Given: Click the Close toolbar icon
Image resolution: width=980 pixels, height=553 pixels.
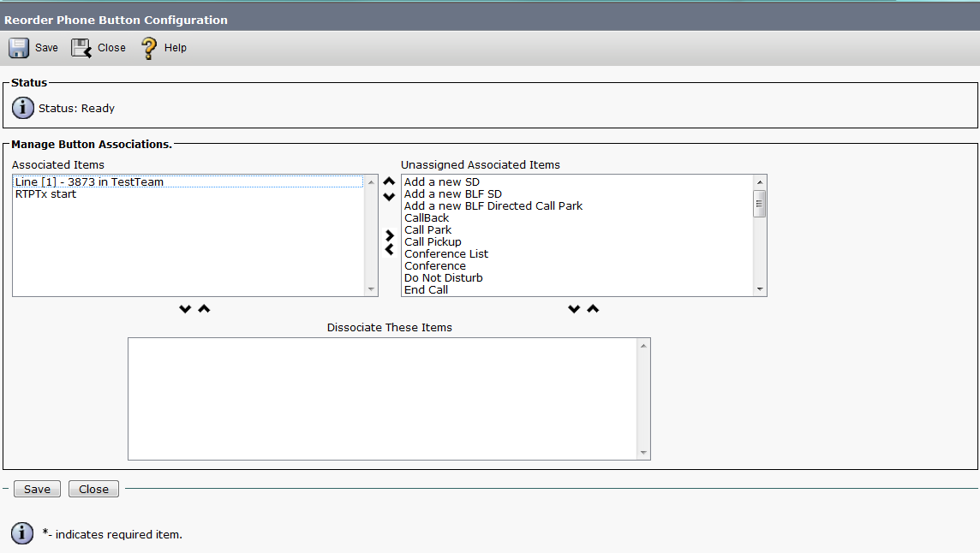Looking at the screenshot, I should click(81, 48).
